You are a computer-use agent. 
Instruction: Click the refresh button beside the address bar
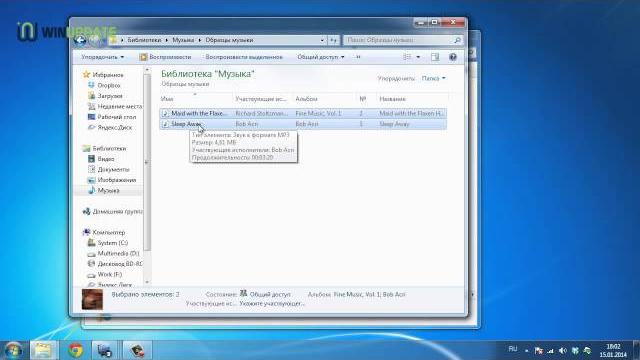tap(333, 40)
